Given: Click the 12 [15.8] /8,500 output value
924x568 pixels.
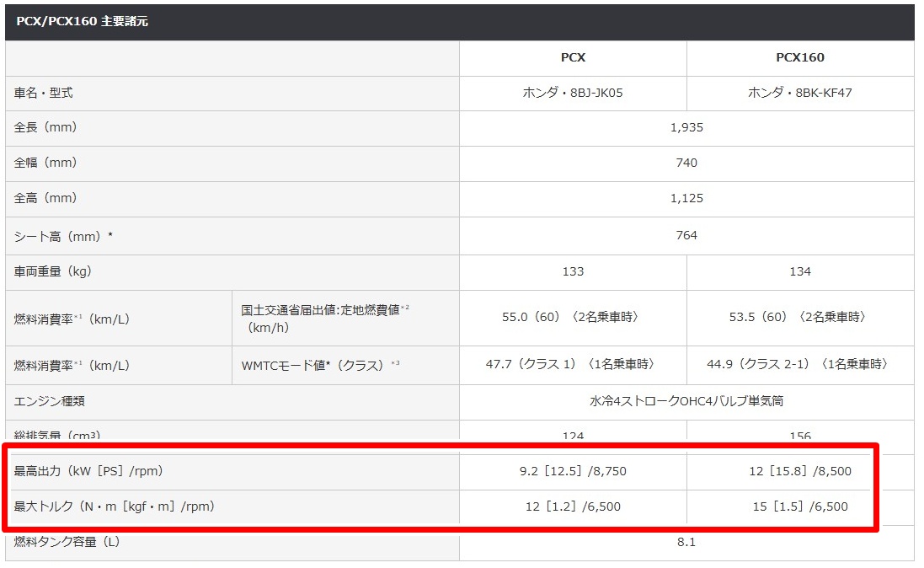Looking at the screenshot, I should [799, 471].
